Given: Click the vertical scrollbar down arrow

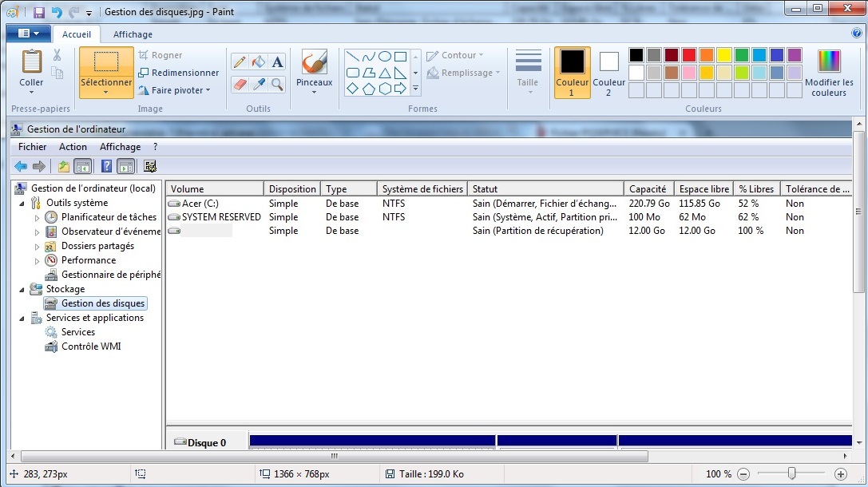Looking at the screenshot, I should coord(858,443).
